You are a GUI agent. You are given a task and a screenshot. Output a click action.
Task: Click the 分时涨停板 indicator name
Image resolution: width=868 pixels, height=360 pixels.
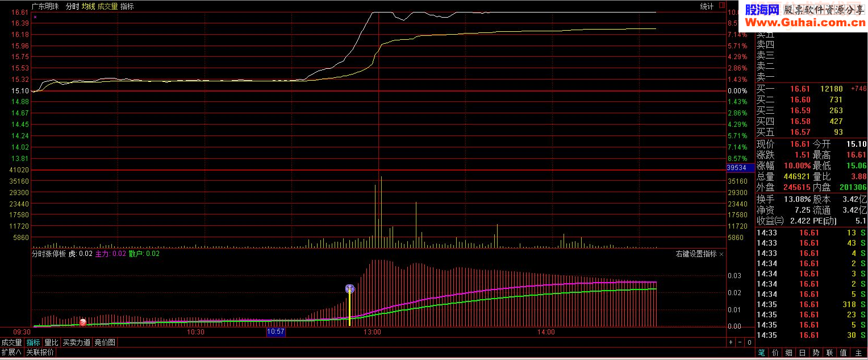(49, 254)
